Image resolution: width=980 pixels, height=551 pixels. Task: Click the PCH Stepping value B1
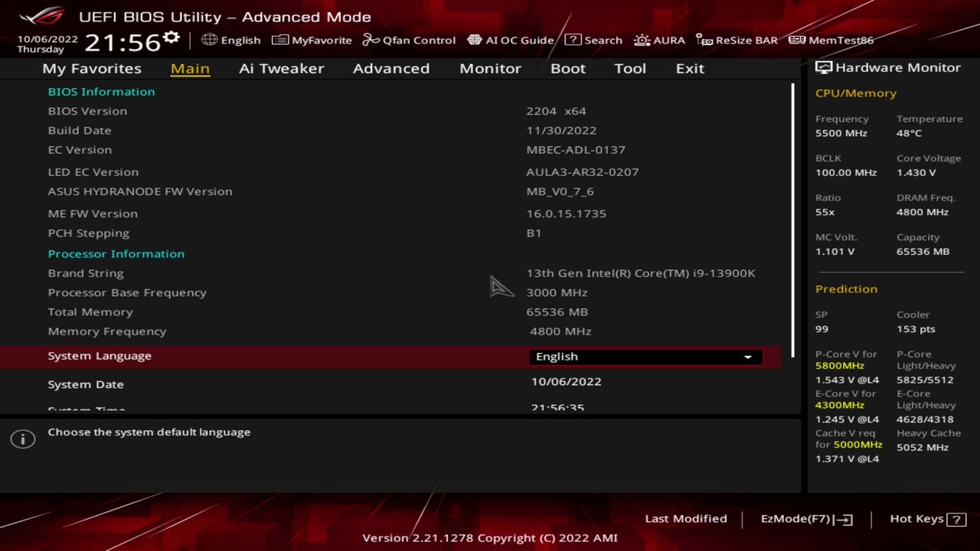[x=534, y=233]
